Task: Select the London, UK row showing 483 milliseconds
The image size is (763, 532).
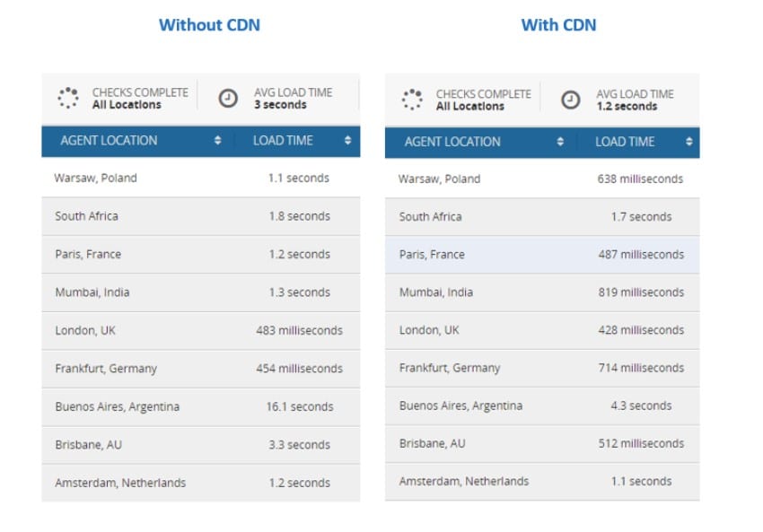Action: tap(201, 331)
